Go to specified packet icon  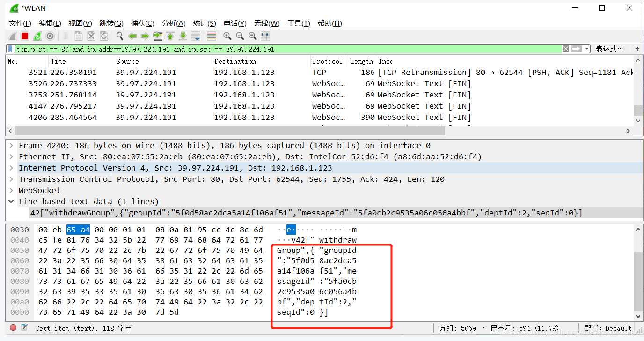tap(158, 36)
